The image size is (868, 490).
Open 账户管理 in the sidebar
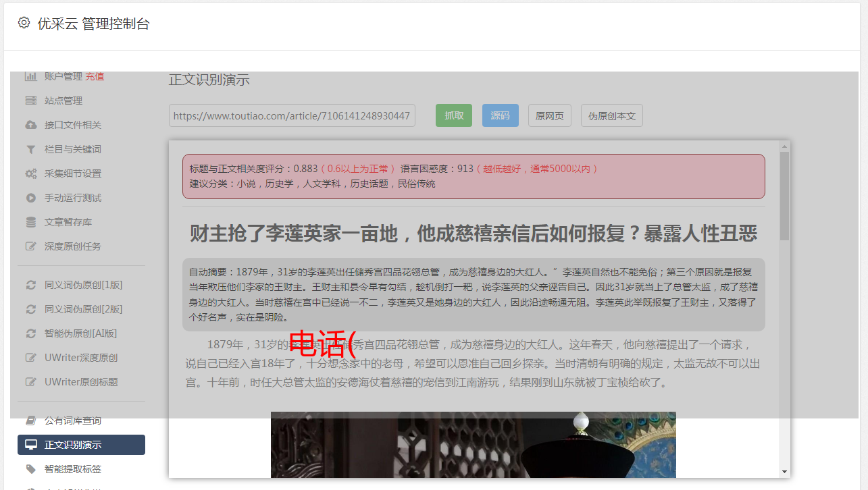63,76
